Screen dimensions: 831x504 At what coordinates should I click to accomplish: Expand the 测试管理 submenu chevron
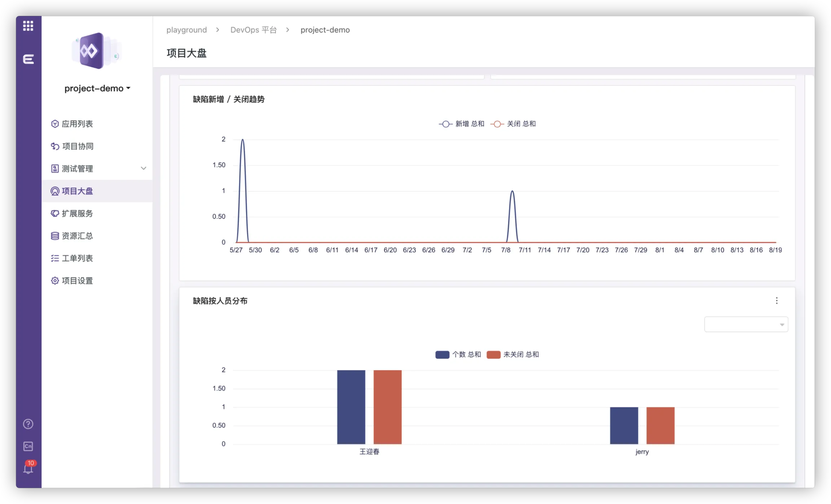click(x=144, y=168)
